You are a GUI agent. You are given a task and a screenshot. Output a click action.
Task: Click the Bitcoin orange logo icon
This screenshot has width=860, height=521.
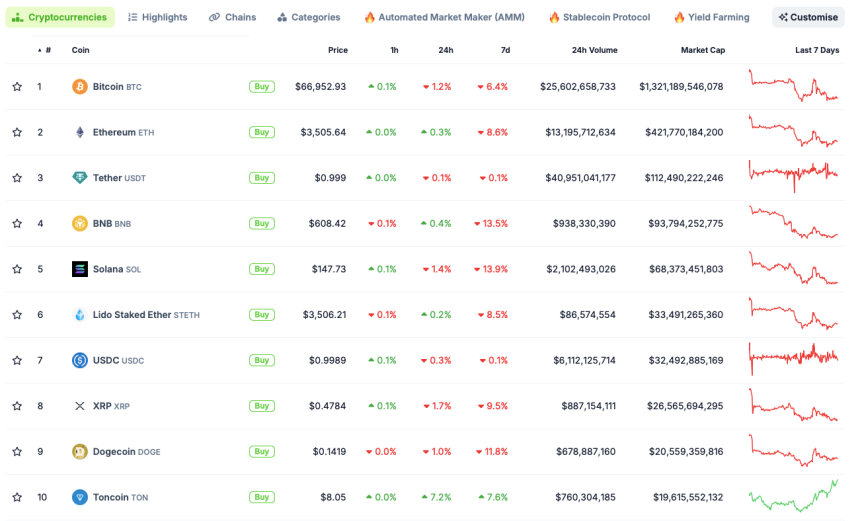pos(80,87)
